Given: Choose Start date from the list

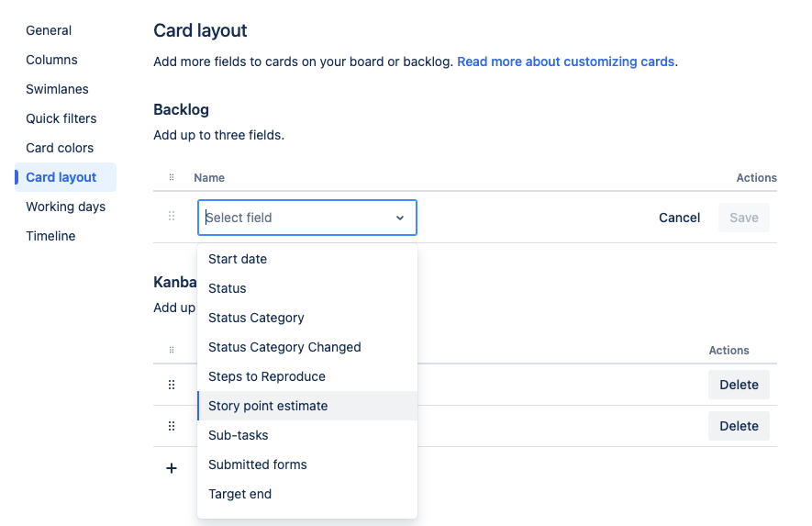Looking at the screenshot, I should click(238, 259).
